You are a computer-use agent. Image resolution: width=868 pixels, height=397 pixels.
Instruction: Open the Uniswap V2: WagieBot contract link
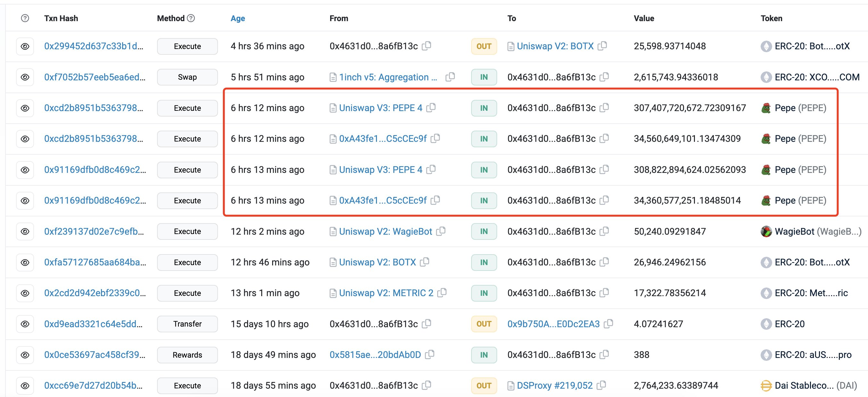pos(386,231)
